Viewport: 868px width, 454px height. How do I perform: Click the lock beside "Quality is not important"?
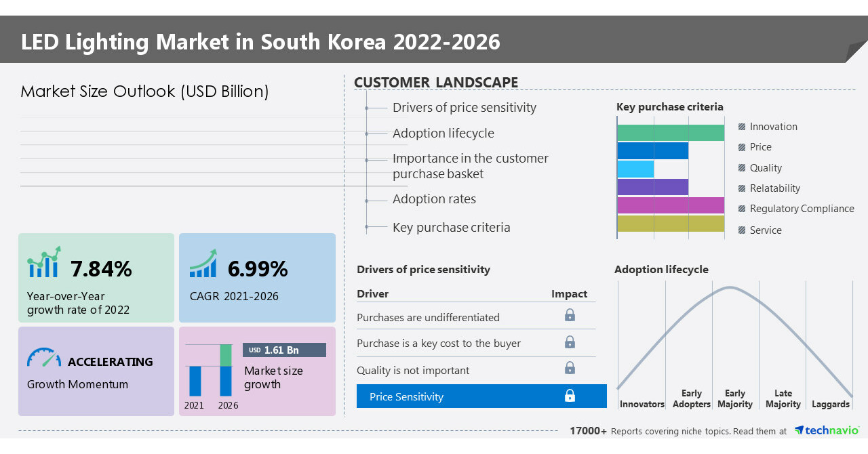(570, 368)
